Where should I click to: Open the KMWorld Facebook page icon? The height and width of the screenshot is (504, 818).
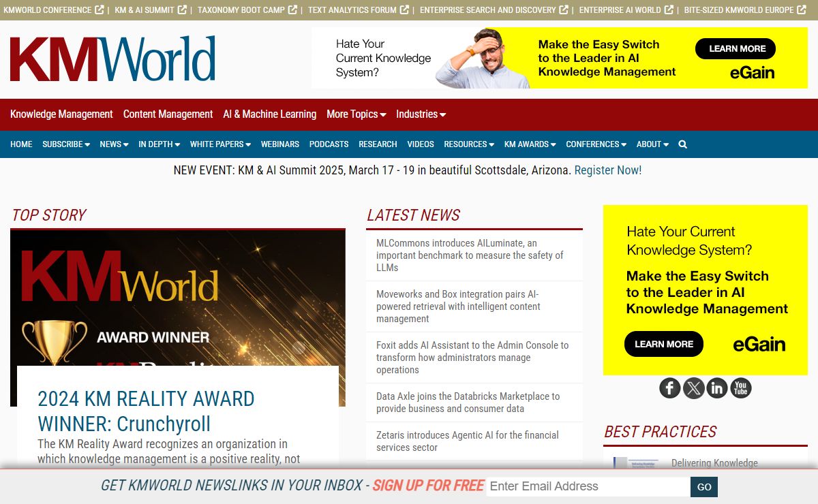[670, 388]
